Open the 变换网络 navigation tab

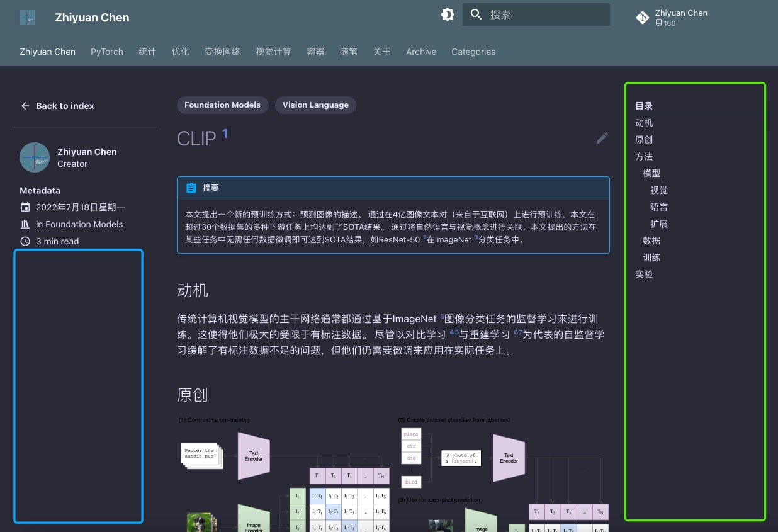click(x=222, y=52)
